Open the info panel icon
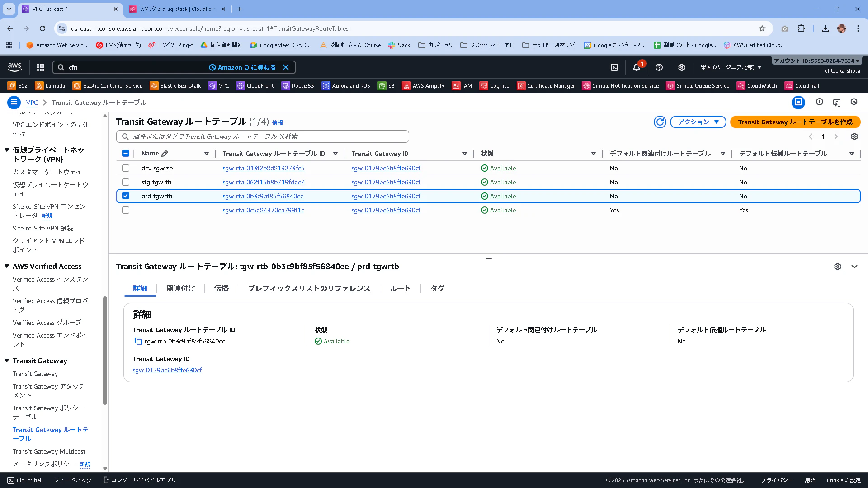The width and height of the screenshot is (868, 488). (x=820, y=102)
